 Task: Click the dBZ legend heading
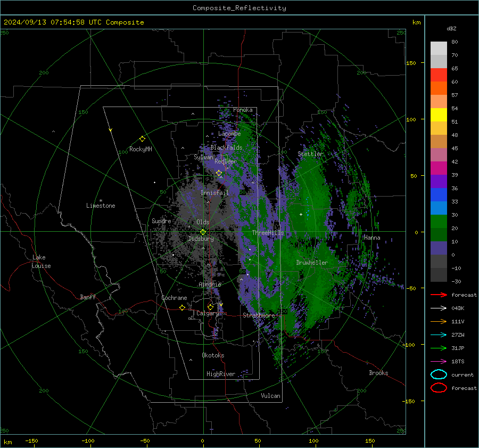[451, 28]
